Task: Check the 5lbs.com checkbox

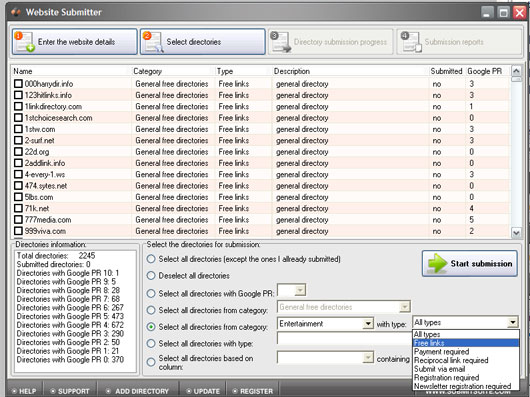Action: coord(18,197)
